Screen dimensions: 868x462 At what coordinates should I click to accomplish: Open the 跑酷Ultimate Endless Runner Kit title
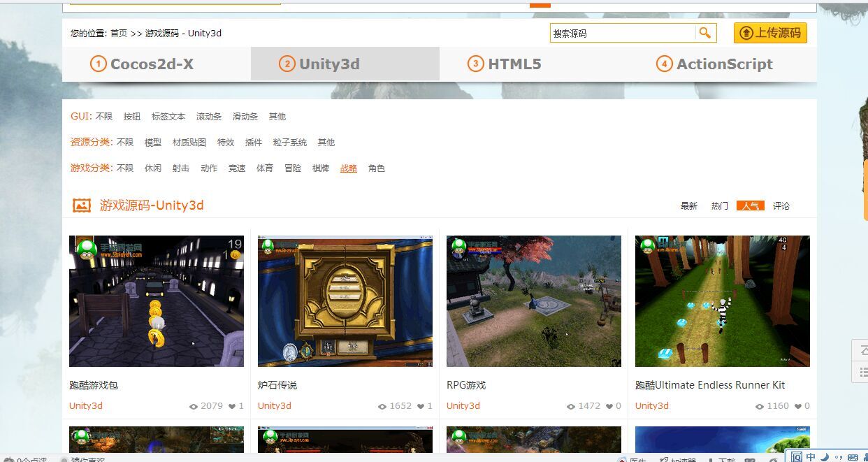tap(710, 385)
